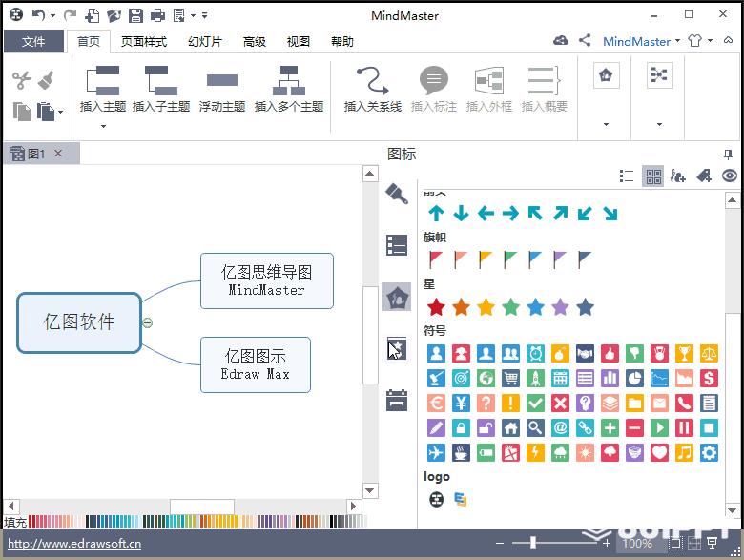Select the red star icon
Screen dimensions: 744x560
coord(436,307)
